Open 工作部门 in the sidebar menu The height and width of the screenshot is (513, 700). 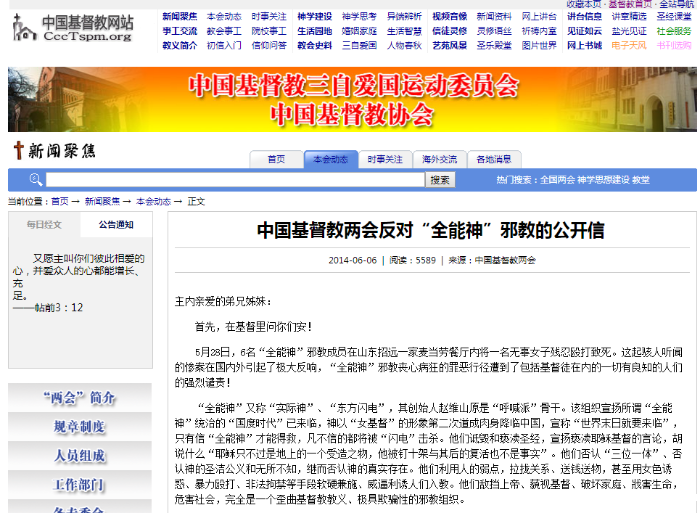[80, 485]
